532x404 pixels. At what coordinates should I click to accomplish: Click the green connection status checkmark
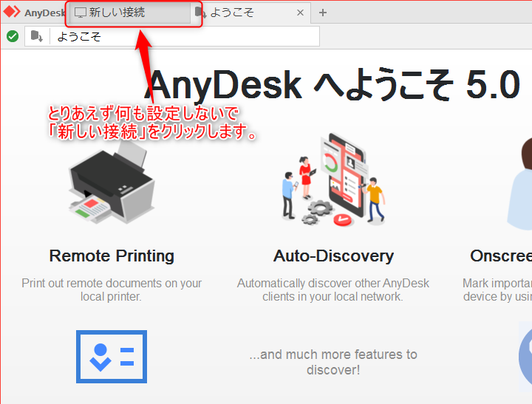[x=13, y=36]
